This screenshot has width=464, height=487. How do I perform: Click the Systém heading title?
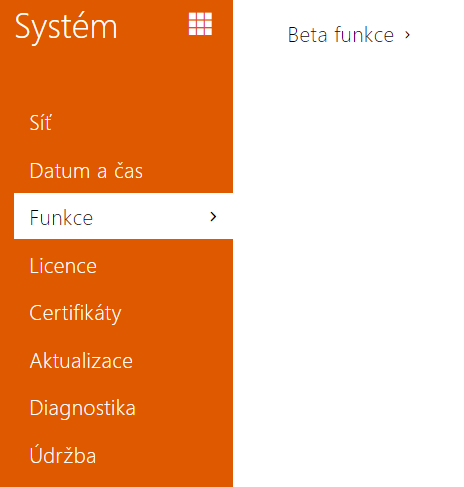(66, 27)
